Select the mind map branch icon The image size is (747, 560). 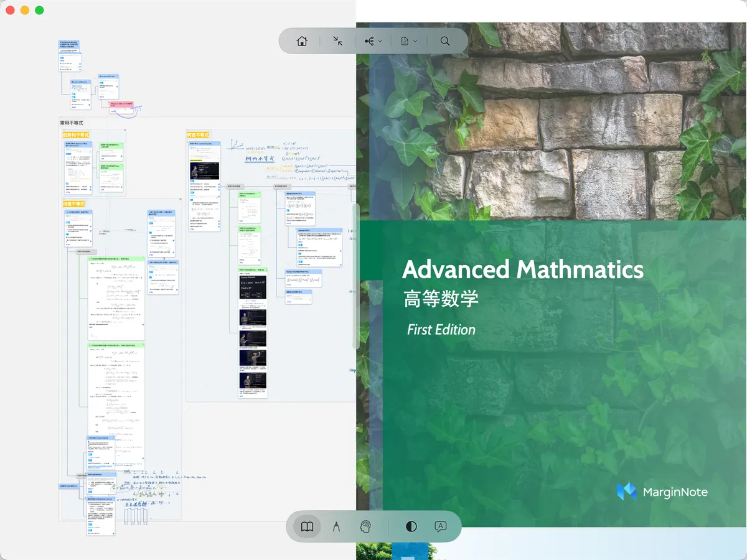(369, 41)
